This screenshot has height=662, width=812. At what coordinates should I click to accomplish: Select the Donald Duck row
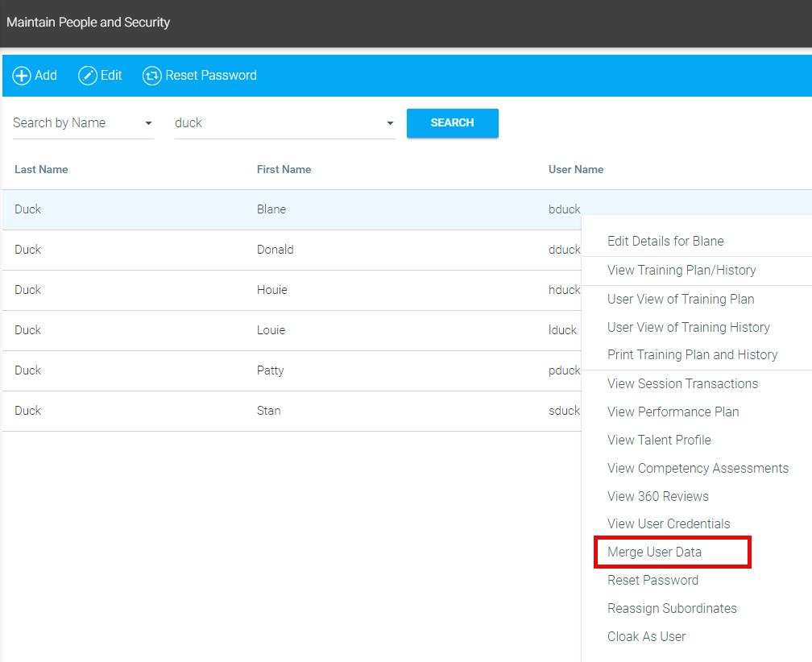tap(274, 250)
